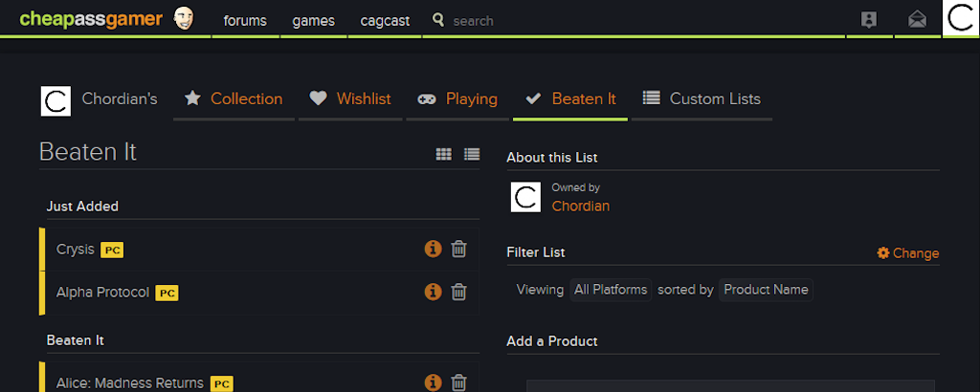980x392 pixels.
Task: Open the Playing tab
Action: click(457, 98)
